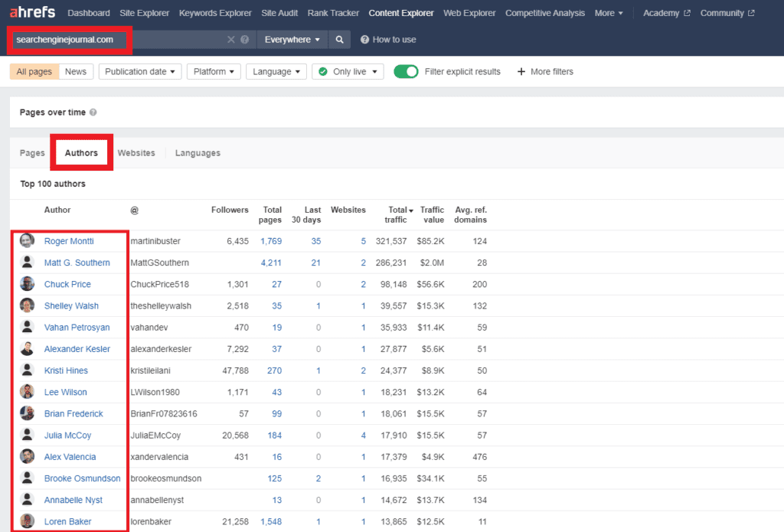This screenshot has height=532, width=784.
Task: Expand the More menu in top navigation
Action: [609, 13]
